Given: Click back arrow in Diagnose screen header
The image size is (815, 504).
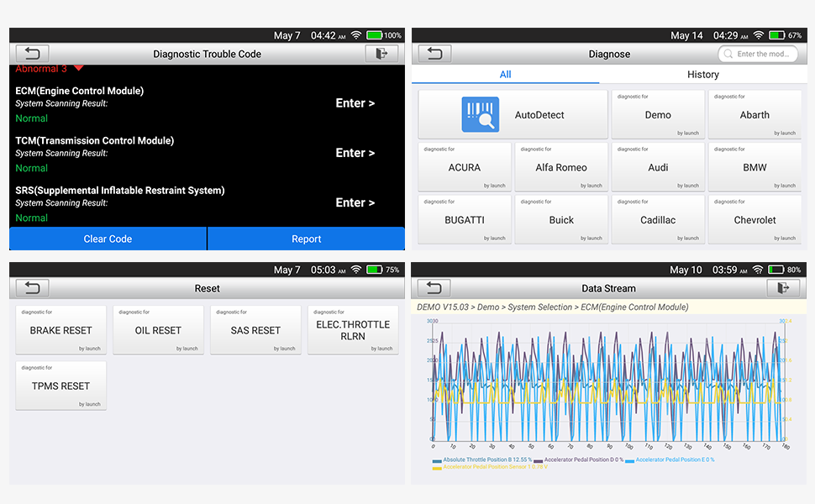Looking at the screenshot, I should tap(434, 54).
